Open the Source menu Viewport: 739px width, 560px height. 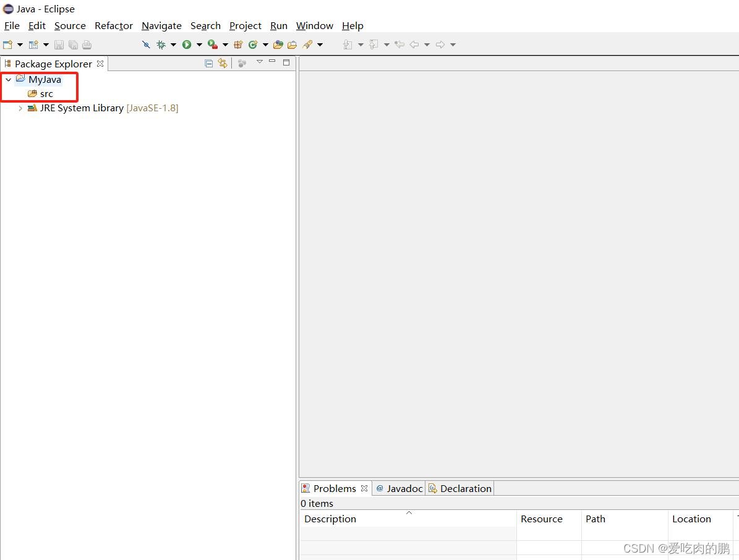[x=70, y=26]
